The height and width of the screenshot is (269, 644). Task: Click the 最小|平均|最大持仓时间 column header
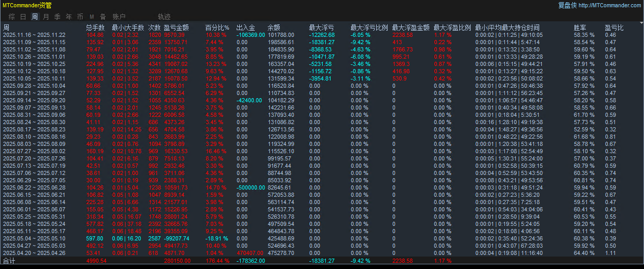pos(507,28)
